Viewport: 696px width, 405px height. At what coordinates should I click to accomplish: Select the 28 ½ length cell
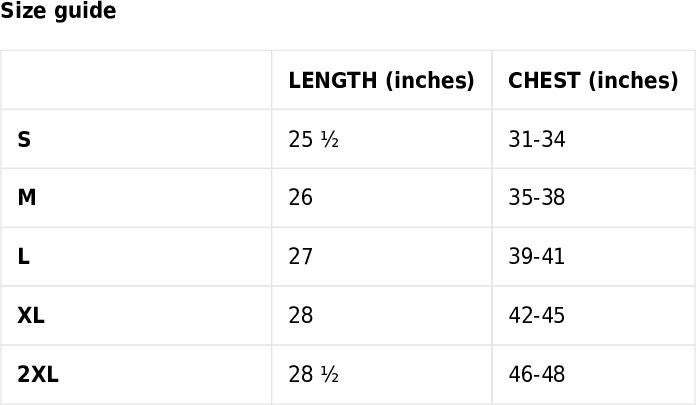[x=313, y=374]
